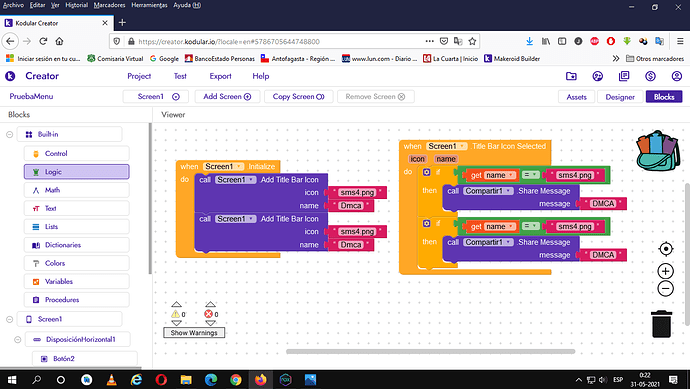Viewport: 690px width, 389px height.
Task: Zoom out with the minus circle icon
Action: (x=666, y=289)
